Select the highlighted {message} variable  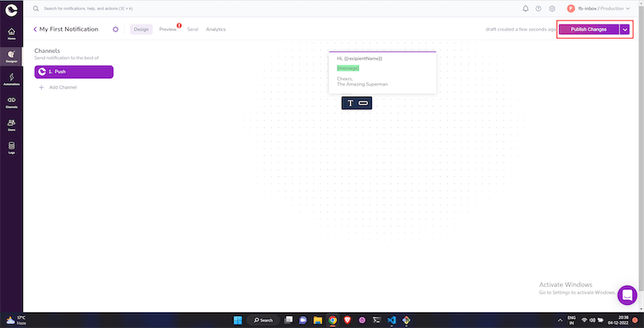348,67
